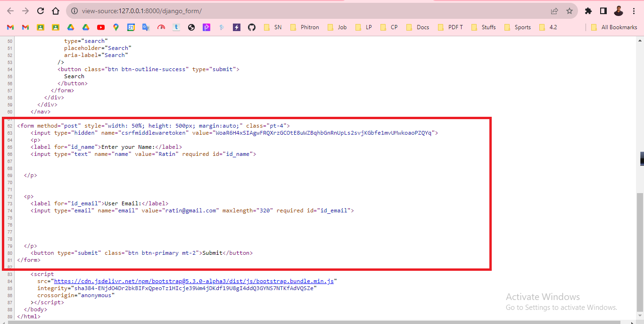The height and width of the screenshot is (324, 644).
Task: Expand the Docs bookmark folder
Action: click(x=418, y=27)
